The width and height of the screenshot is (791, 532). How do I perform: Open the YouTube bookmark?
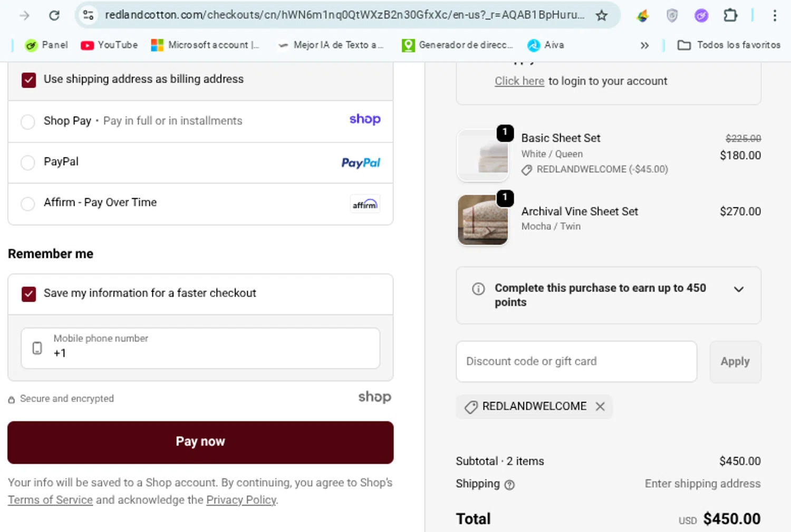pyautogui.click(x=109, y=45)
